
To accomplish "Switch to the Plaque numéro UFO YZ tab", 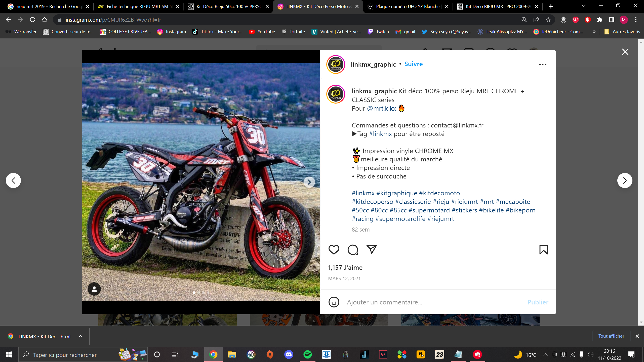I will click(x=408, y=7).
